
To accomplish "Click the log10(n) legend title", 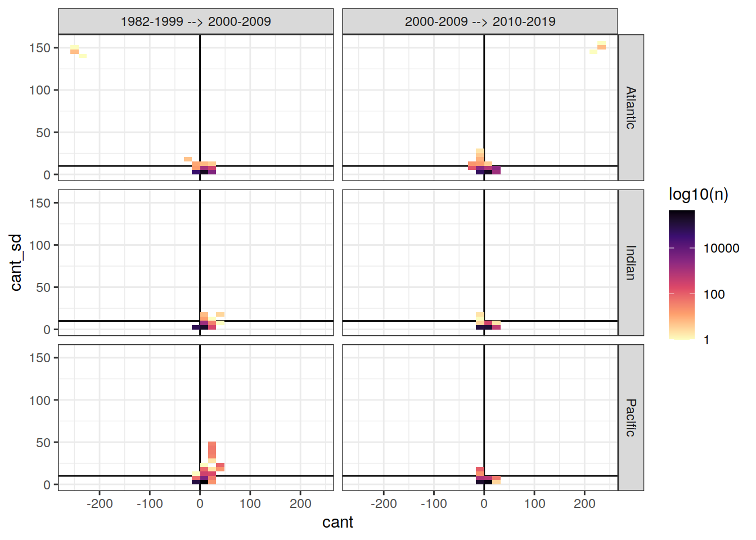I will [698, 195].
